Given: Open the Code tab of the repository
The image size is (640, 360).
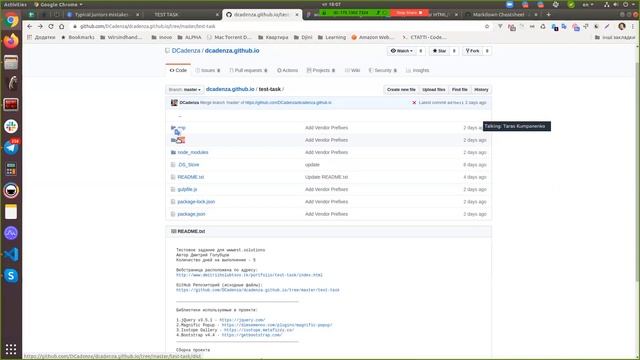Looking at the screenshot, I should point(178,70).
